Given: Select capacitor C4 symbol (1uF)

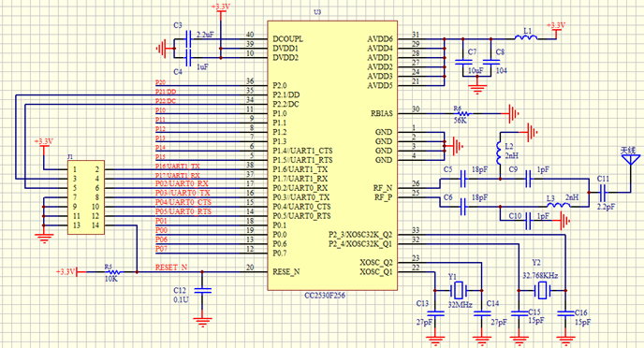Looking at the screenshot, I should [x=189, y=58].
